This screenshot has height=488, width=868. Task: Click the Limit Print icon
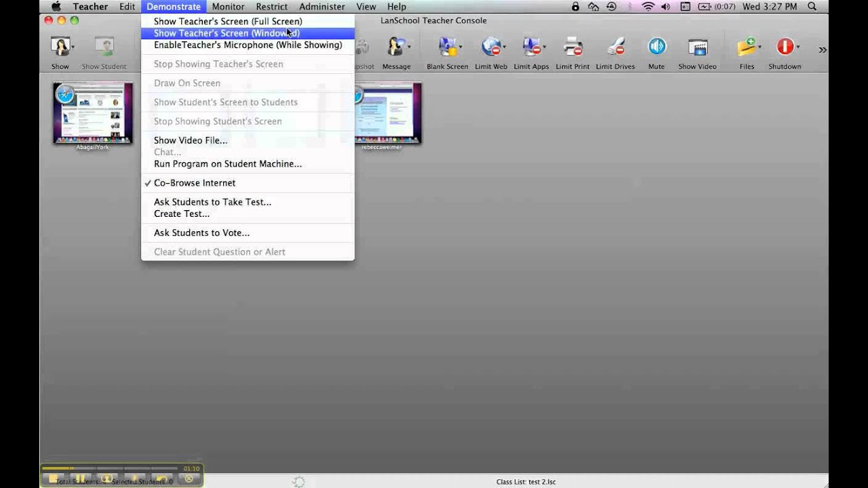tap(573, 47)
